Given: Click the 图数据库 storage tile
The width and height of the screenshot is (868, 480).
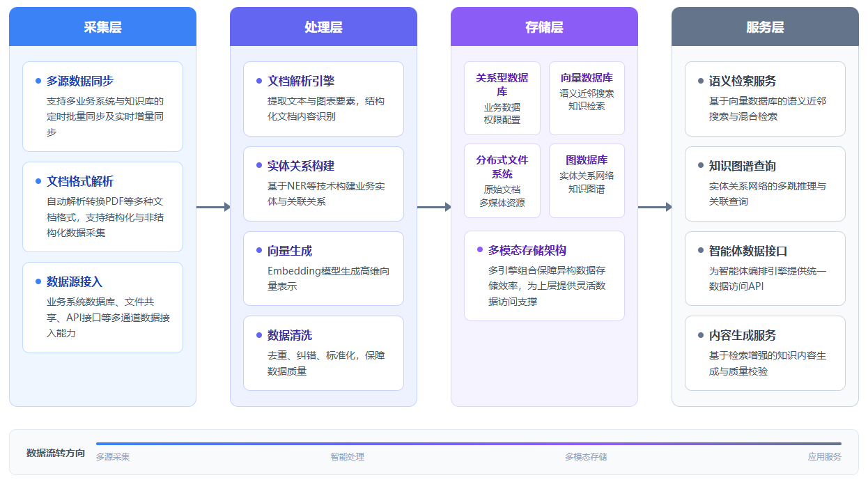Looking at the screenshot, I should pyautogui.click(x=587, y=181).
